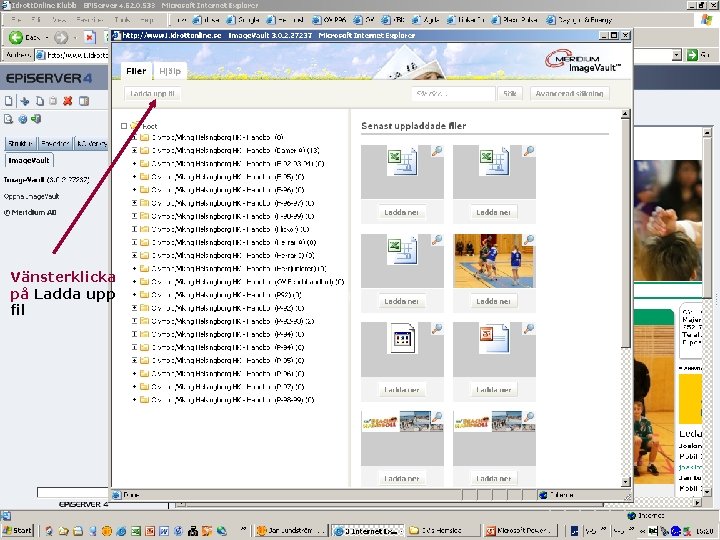
Task: Go back with the green Back arrow
Action: pyautogui.click(x=16, y=37)
